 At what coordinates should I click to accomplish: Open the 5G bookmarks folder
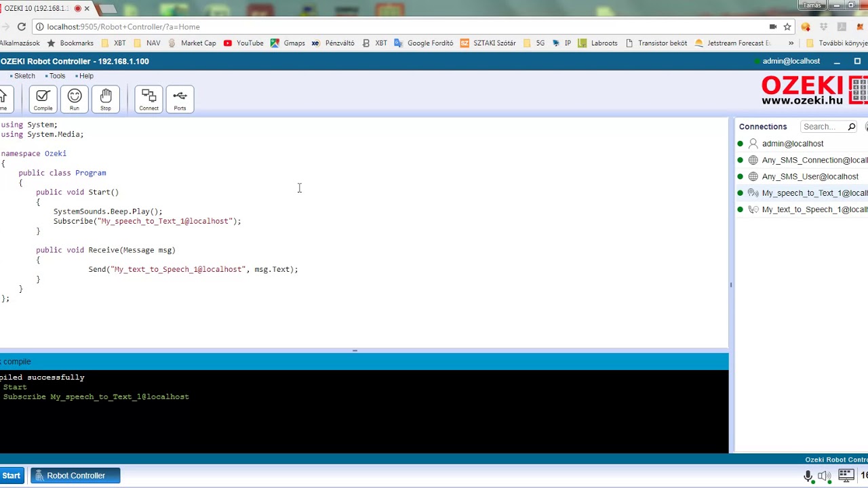tap(534, 43)
